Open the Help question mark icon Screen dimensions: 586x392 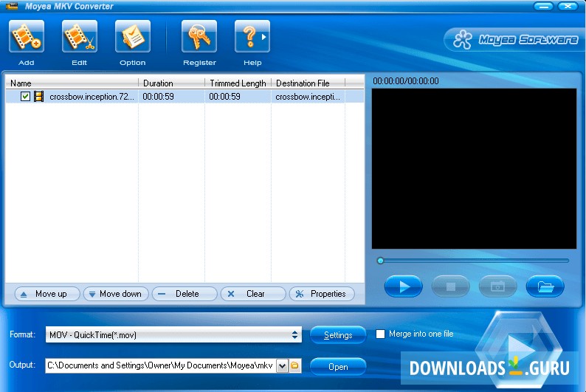point(249,36)
